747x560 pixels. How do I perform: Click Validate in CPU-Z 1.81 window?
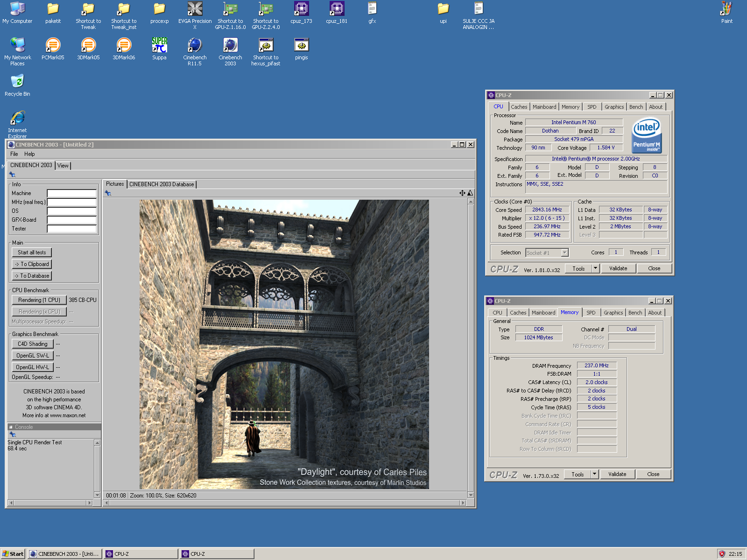(x=618, y=268)
